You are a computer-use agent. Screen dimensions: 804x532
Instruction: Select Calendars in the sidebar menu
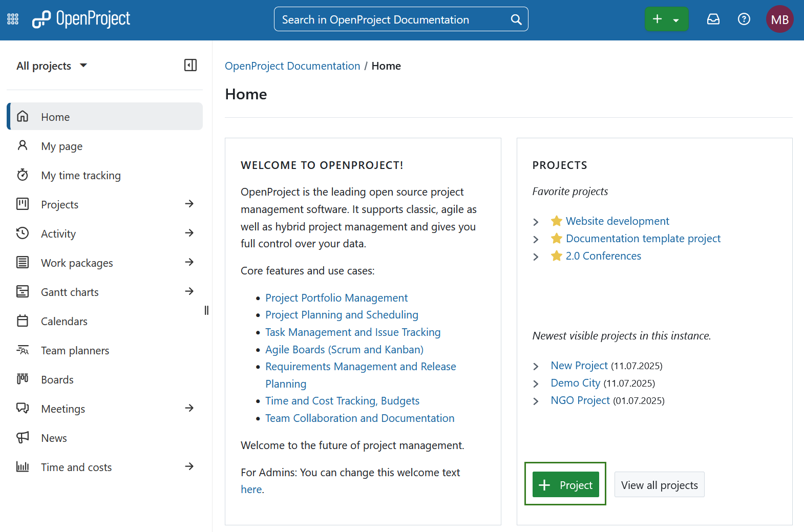[x=64, y=322]
